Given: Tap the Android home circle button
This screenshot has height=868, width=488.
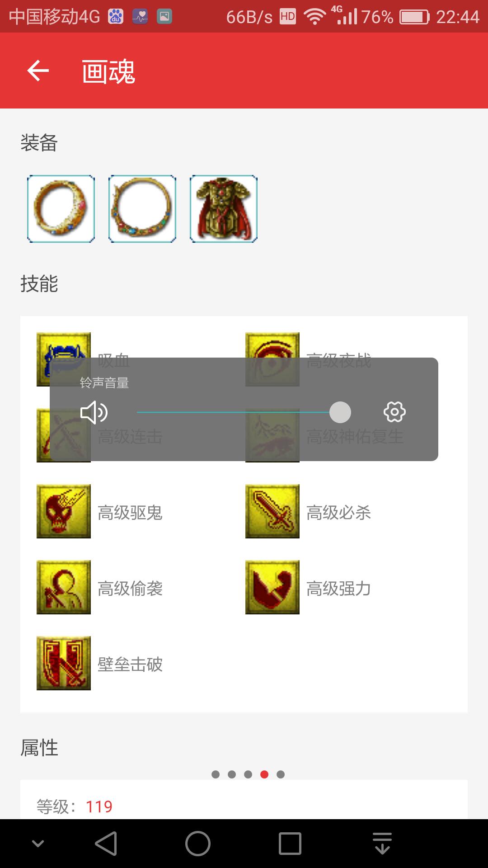Looking at the screenshot, I should (198, 844).
